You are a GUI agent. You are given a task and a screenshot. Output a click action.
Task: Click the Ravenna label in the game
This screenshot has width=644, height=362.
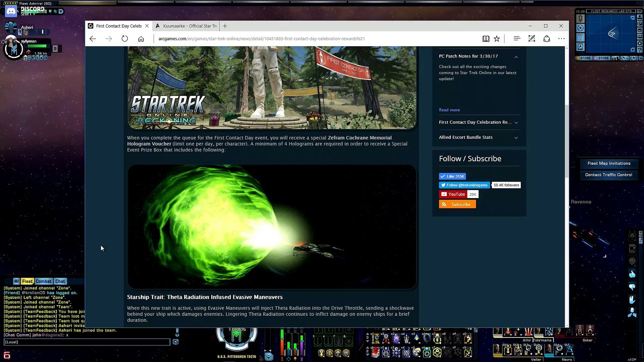(581, 202)
